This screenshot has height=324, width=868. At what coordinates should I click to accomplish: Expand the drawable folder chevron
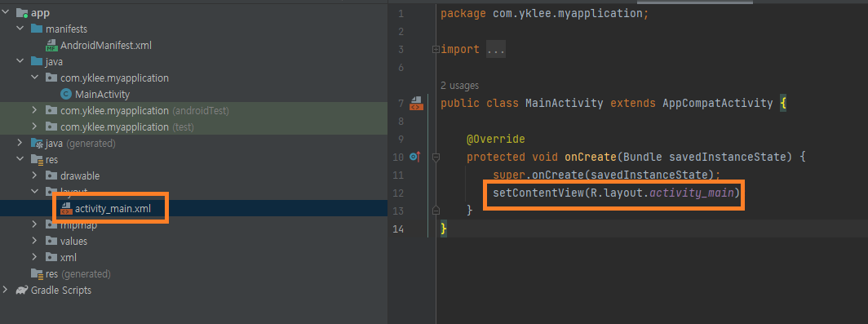pos(34,176)
